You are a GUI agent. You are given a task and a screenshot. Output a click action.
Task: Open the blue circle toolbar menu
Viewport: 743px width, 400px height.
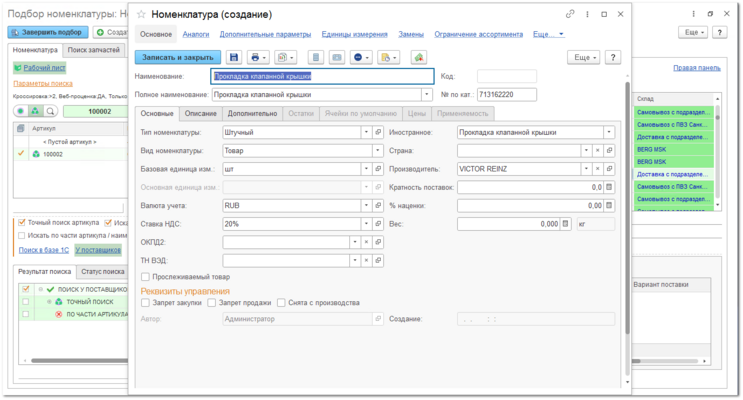[361, 57]
